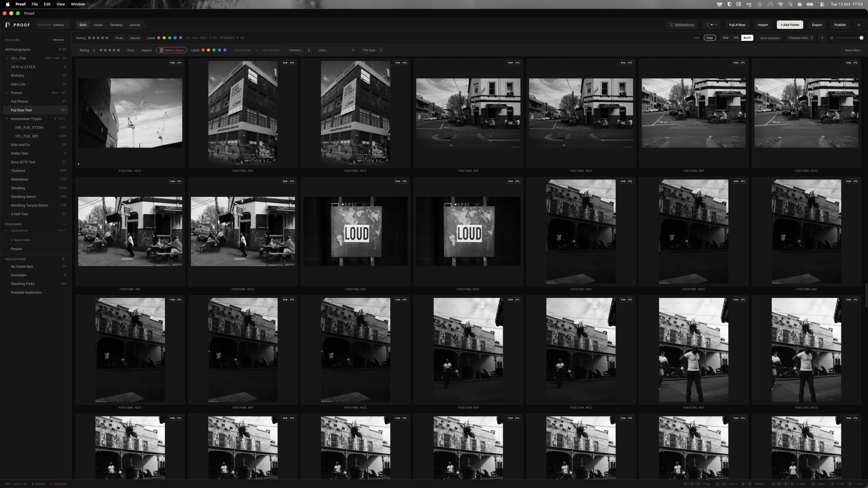Open the View menu in menu bar
Screen dimensions: 868x488
click(61, 4)
